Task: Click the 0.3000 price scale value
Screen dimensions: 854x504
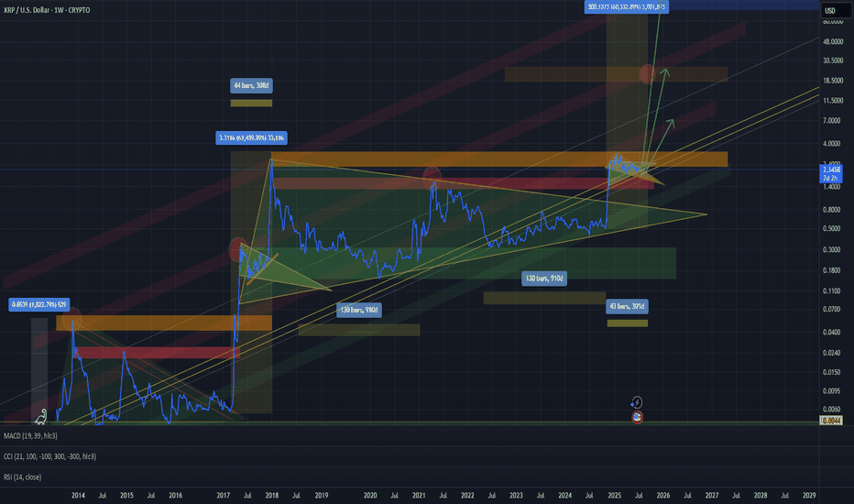Action: pos(832,250)
